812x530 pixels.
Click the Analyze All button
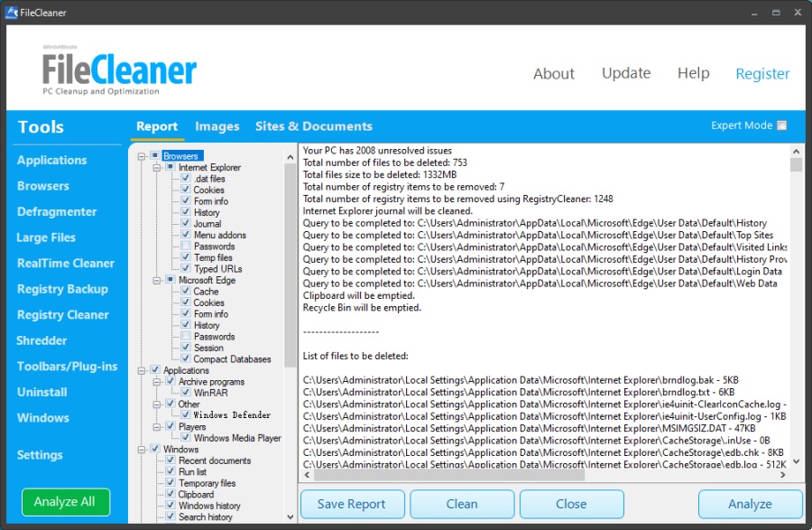(65, 501)
